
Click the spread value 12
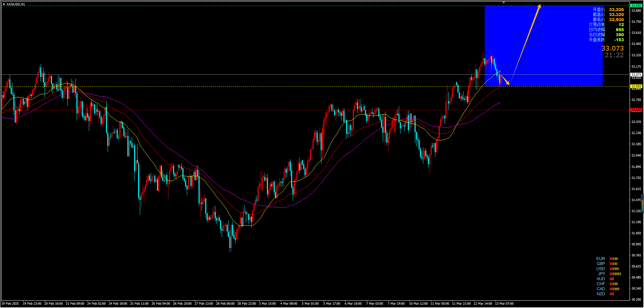[621, 25]
